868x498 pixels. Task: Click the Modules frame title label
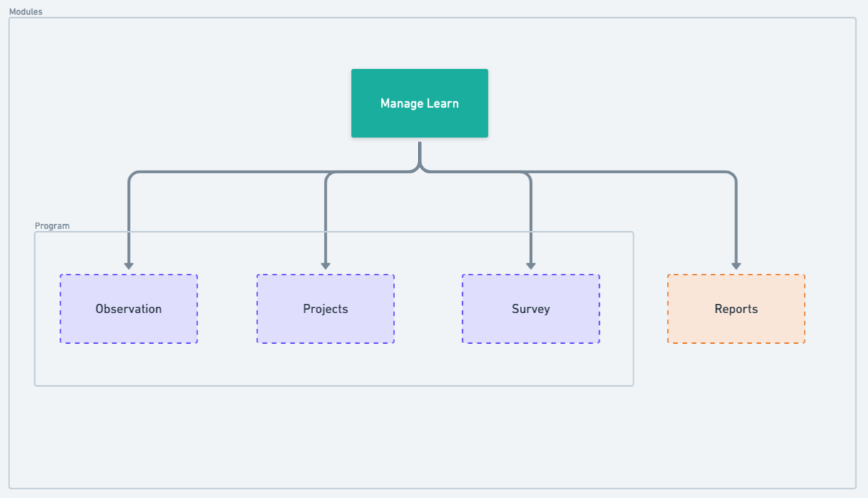click(26, 12)
